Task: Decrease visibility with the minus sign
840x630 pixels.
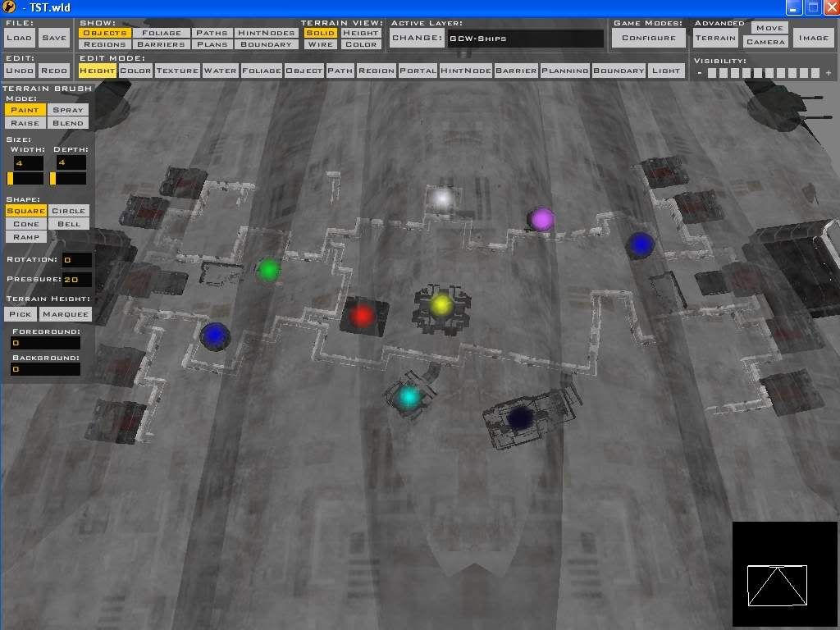Action: (700, 73)
